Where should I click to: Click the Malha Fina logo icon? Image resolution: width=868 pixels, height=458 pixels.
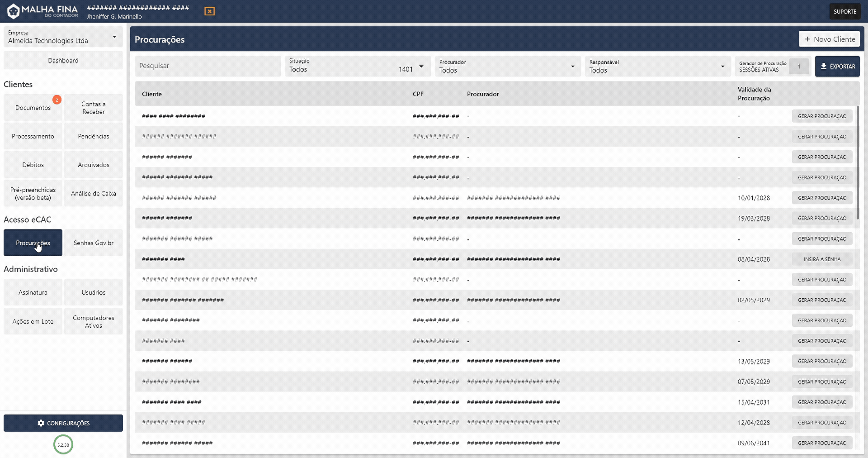(x=14, y=11)
